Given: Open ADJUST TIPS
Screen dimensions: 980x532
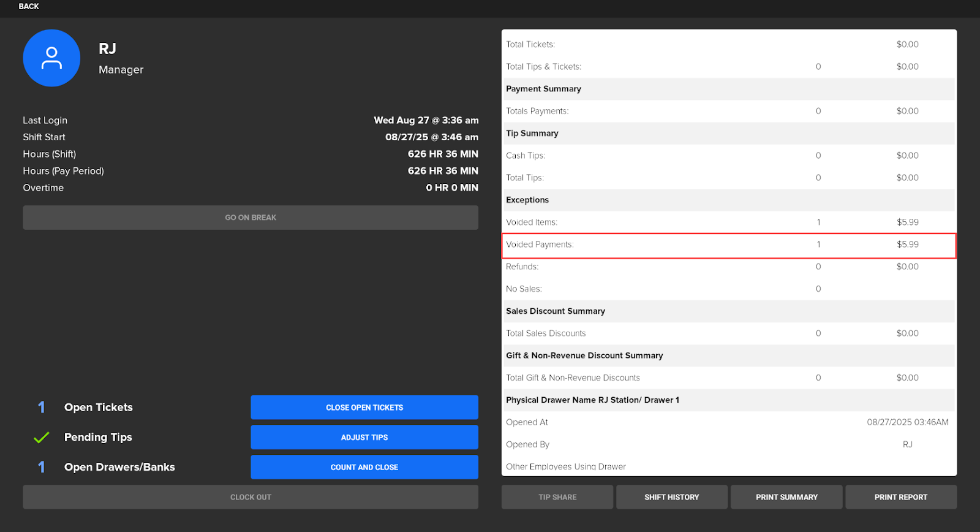Looking at the screenshot, I should (364, 438).
